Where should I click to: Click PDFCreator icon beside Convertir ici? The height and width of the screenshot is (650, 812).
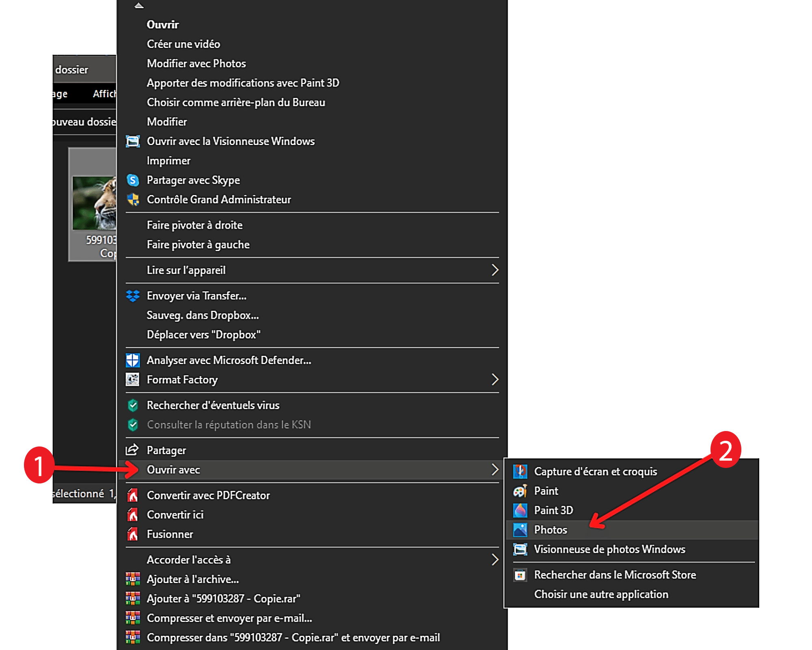click(133, 515)
